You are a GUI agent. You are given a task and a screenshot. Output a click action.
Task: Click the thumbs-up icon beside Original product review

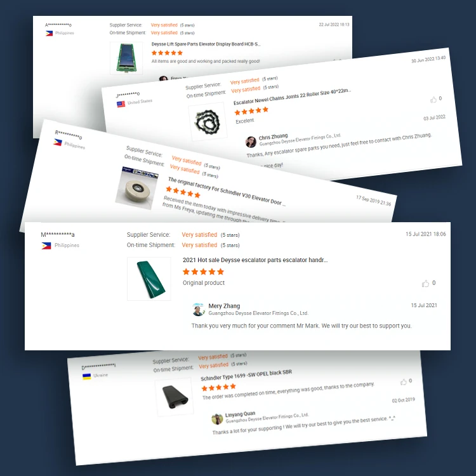click(425, 283)
